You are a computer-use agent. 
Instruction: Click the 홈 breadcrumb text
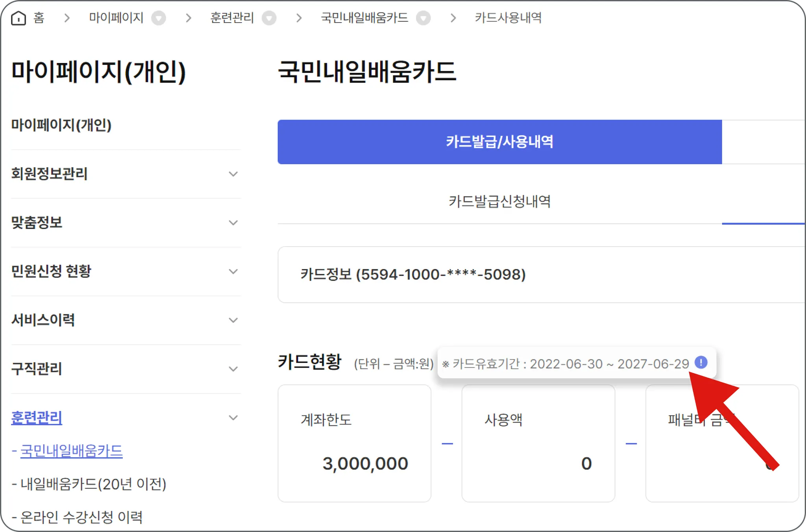(x=39, y=18)
